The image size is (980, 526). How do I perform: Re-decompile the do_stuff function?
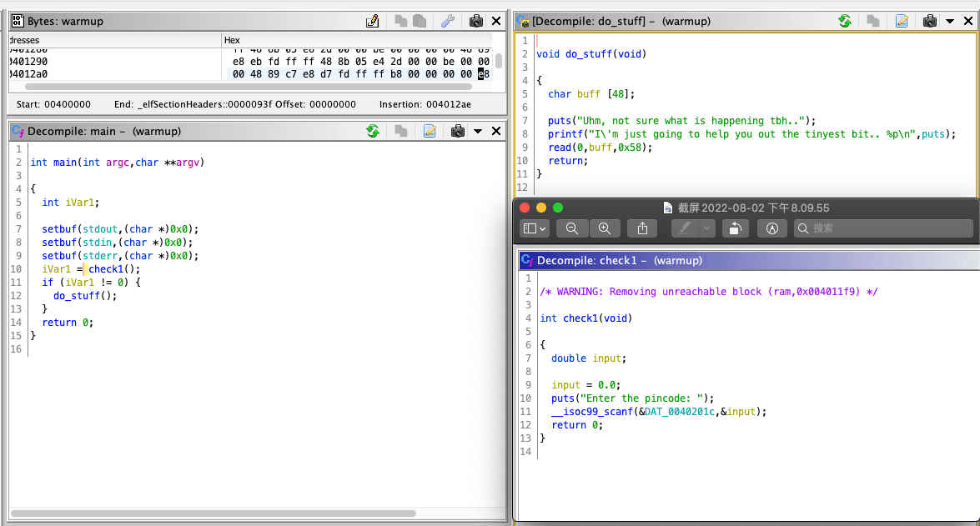click(x=845, y=21)
